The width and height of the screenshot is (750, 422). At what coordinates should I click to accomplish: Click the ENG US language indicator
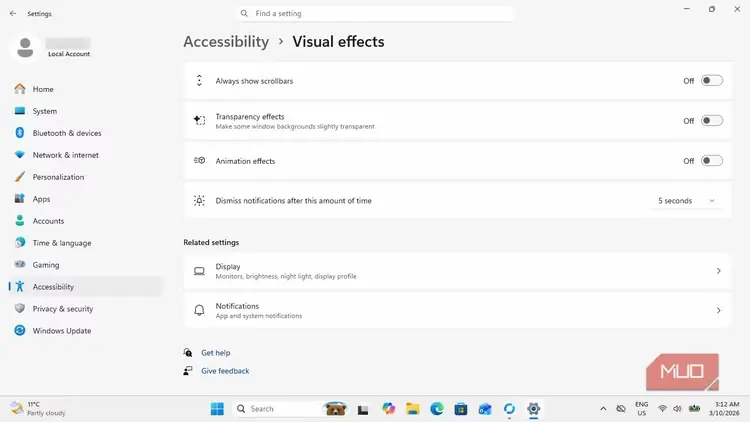(x=641, y=409)
